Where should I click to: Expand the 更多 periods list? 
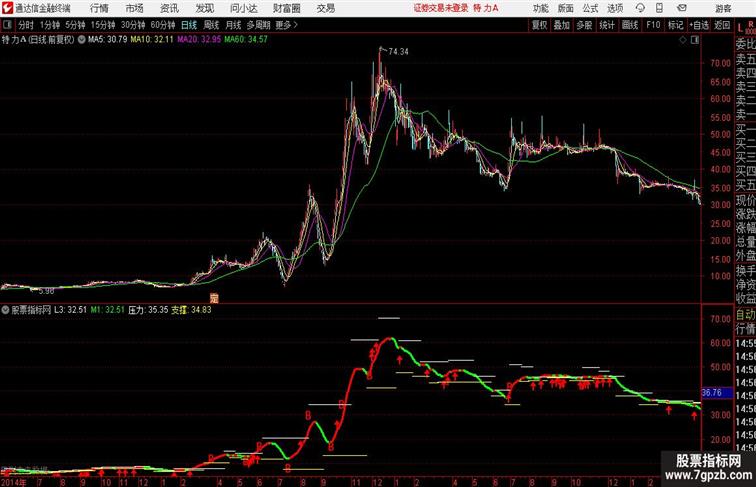tap(286, 25)
